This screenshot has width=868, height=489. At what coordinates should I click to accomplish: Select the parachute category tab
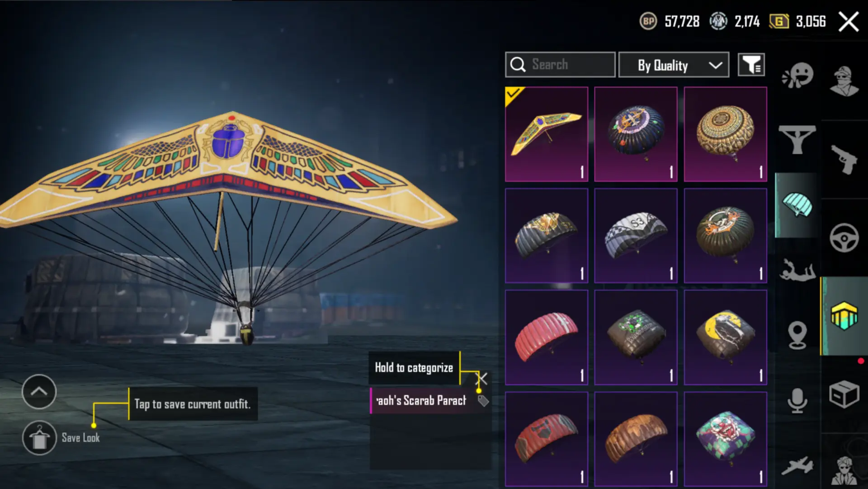coord(797,205)
